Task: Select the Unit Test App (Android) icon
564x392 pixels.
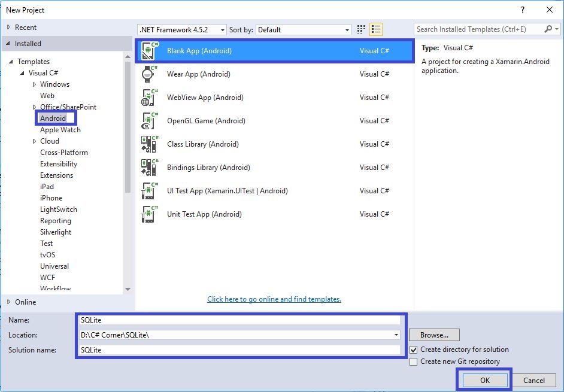Action: 148,214
